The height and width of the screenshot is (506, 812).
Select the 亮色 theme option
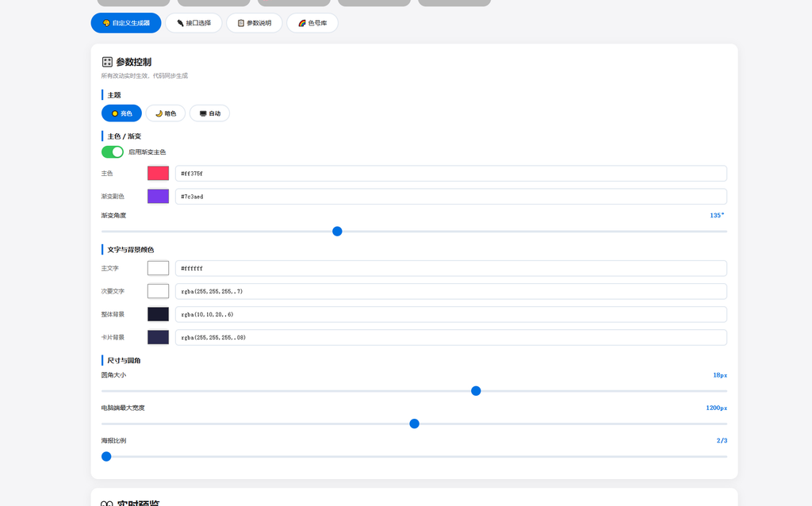coord(121,113)
